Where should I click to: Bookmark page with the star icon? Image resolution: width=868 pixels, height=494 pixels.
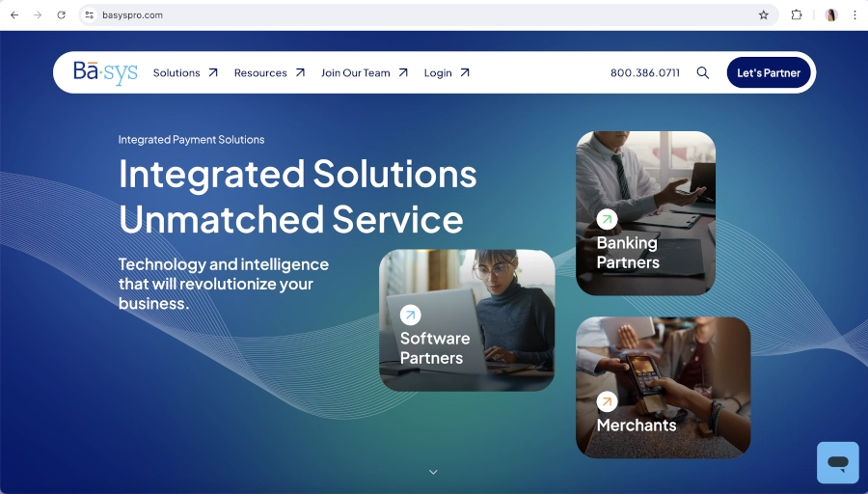pyautogui.click(x=764, y=14)
